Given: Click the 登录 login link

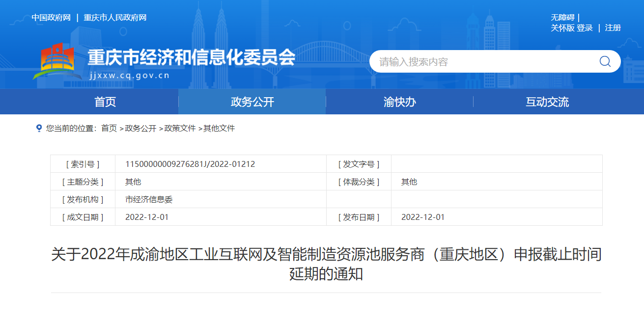Looking at the screenshot, I should 585,28.
